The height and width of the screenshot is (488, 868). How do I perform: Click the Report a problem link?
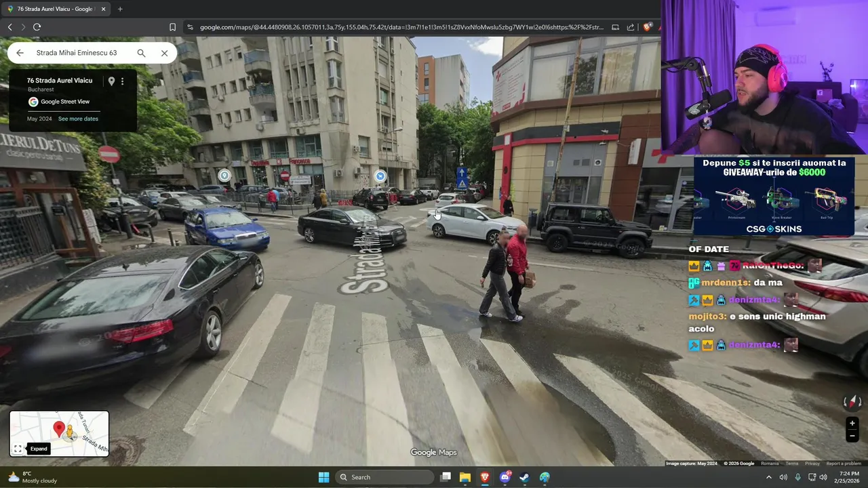pos(844,464)
